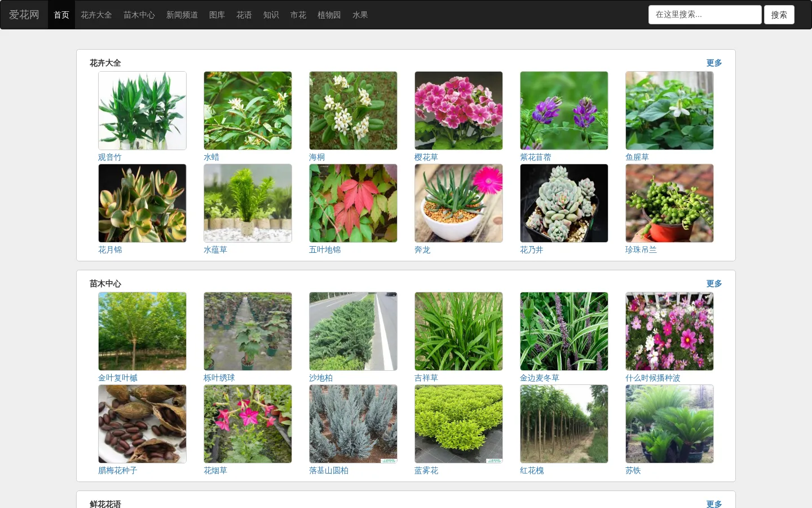The height and width of the screenshot is (508, 812).
Task: Open the 金边麦冬草 caption link
Action: [x=540, y=378]
